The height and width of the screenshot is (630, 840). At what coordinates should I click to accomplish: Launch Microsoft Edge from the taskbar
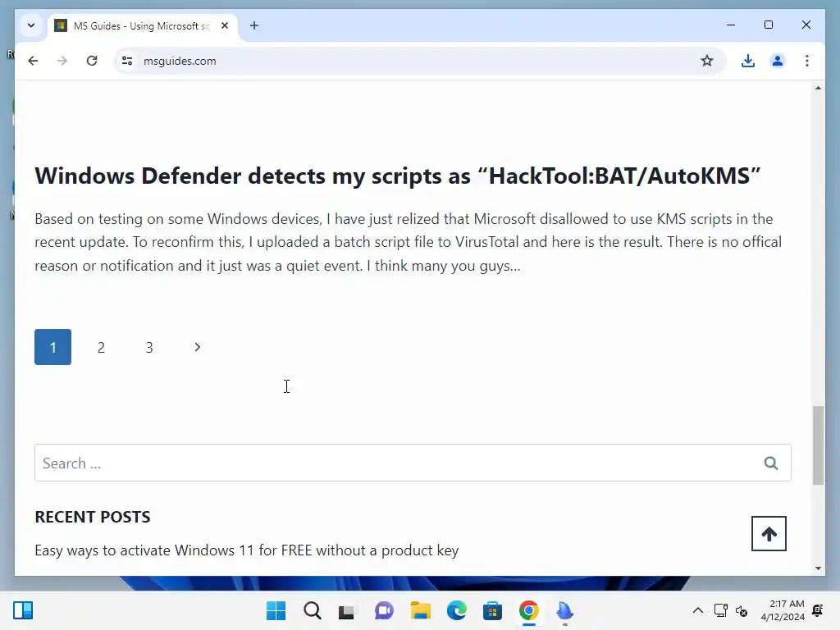coord(456,610)
